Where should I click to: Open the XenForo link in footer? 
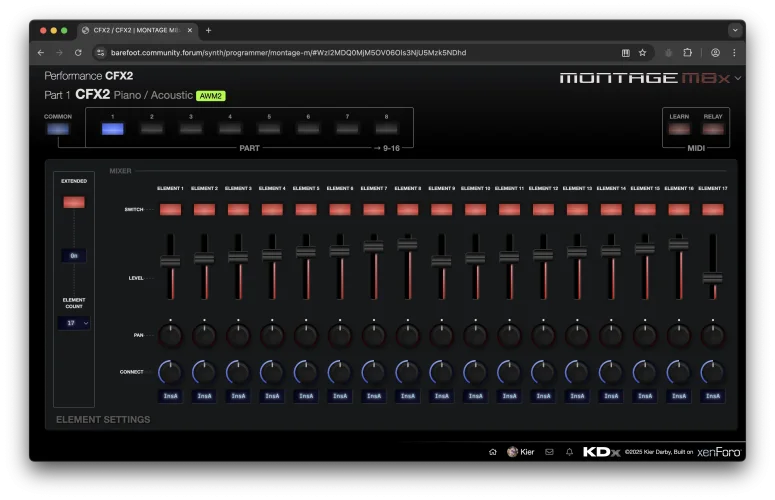[x=719, y=452]
